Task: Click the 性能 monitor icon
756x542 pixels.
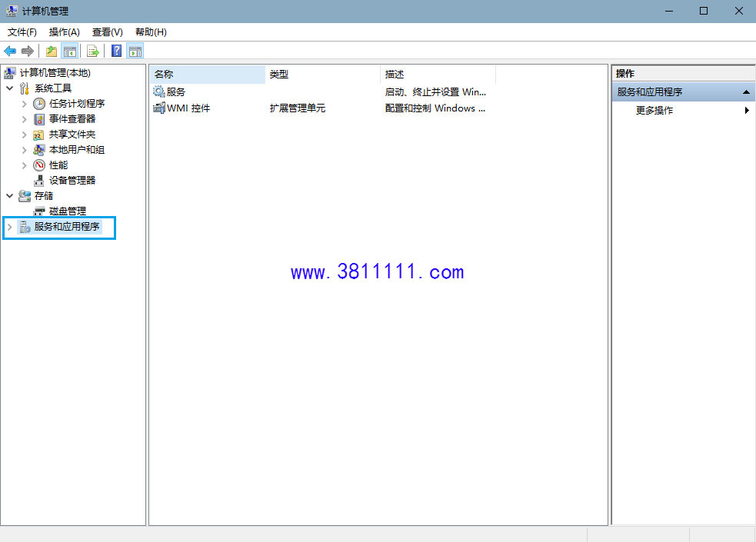Action: [39, 165]
